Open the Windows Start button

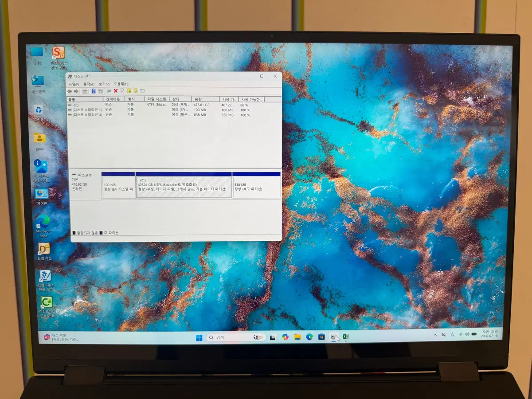[199, 337]
